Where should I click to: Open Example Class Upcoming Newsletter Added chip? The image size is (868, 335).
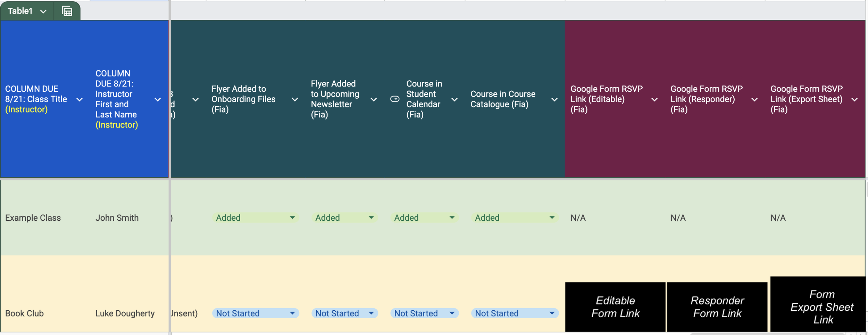(x=344, y=218)
